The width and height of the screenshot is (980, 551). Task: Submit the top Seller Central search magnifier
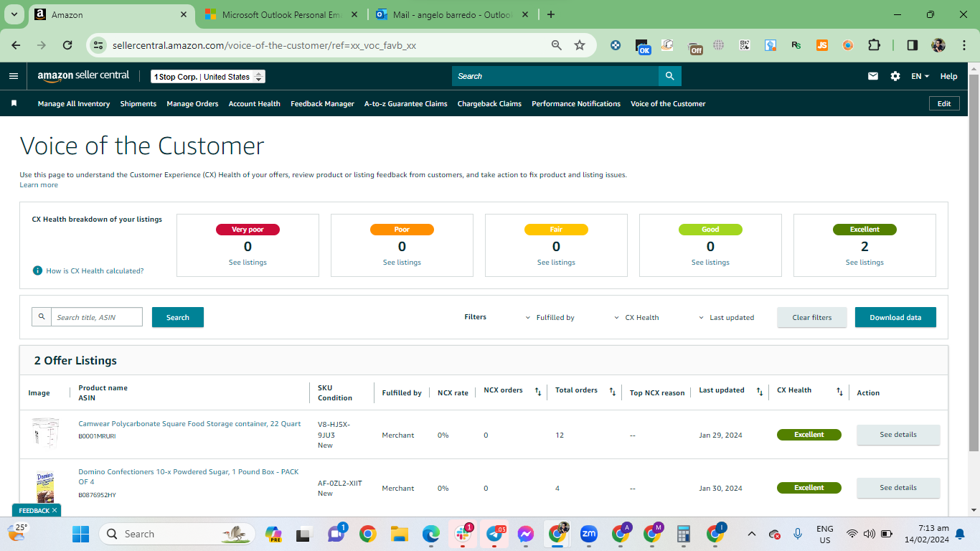[x=669, y=76]
